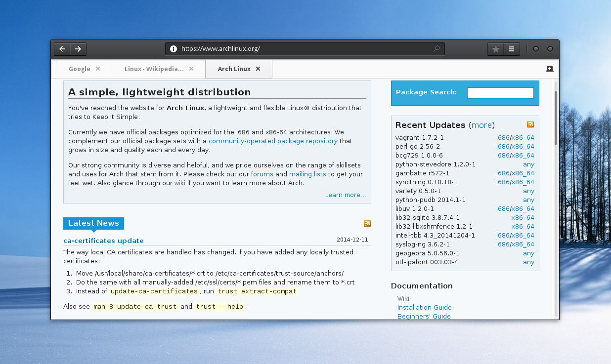611x364 pixels.
Task: Go back with the left arrow button
Action: (x=62, y=49)
